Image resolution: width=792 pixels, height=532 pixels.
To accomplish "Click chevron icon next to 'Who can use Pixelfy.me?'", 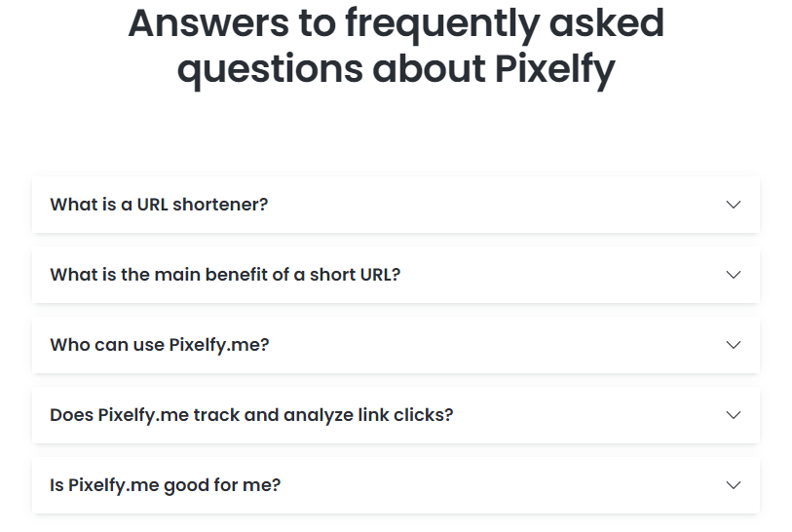I will click(734, 345).
